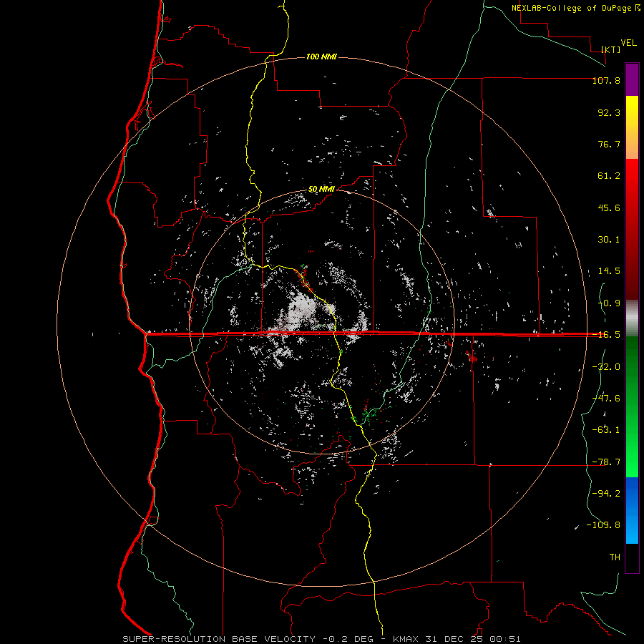Click the 45.6 legend value
Screen dimensions: 644x644
click(x=609, y=208)
